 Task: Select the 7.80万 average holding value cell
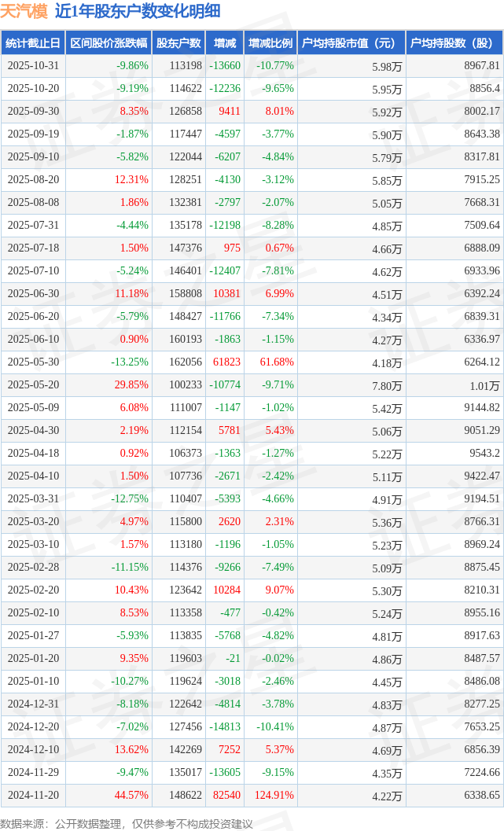387,385
